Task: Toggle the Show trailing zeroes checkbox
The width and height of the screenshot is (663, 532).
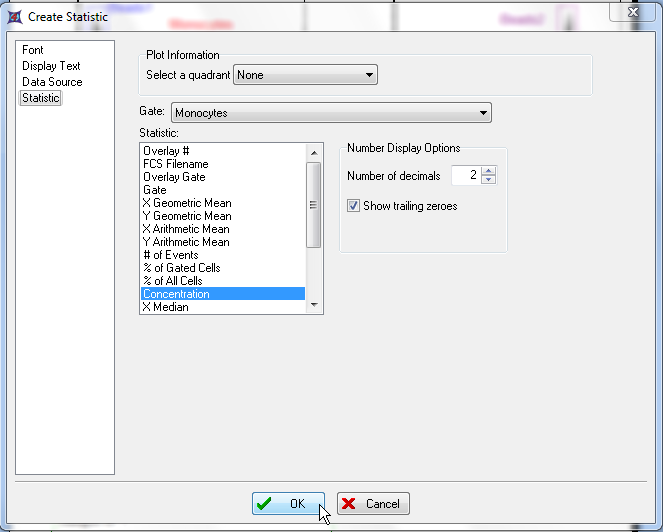Action: [x=353, y=206]
